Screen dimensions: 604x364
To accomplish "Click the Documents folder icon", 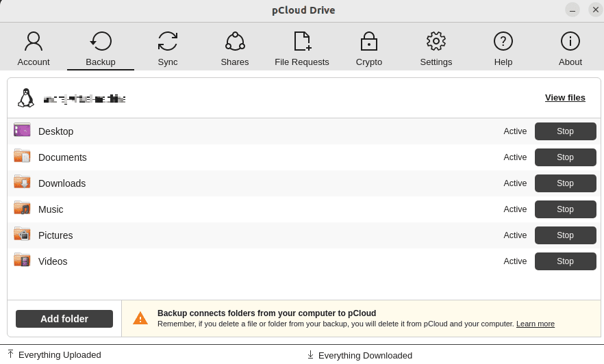I will click(x=22, y=156).
